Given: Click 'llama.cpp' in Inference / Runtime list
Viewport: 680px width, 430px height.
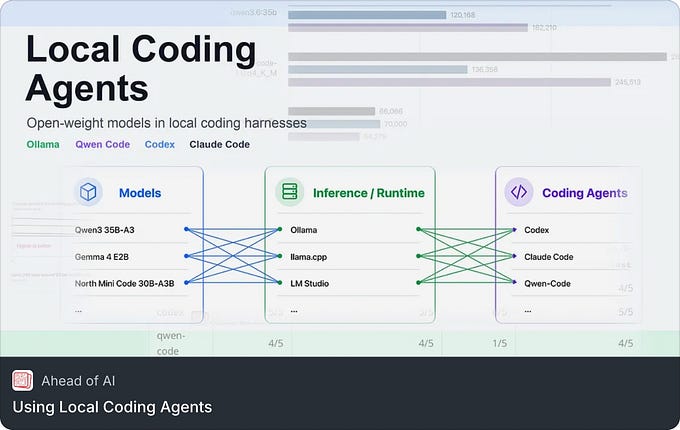Looking at the screenshot, I should pyautogui.click(x=308, y=257).
